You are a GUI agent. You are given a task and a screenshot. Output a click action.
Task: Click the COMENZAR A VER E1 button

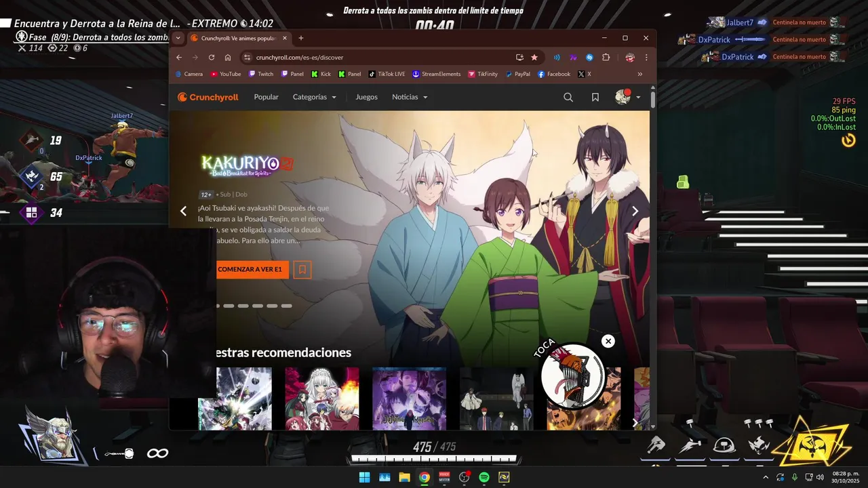(252, 269)
